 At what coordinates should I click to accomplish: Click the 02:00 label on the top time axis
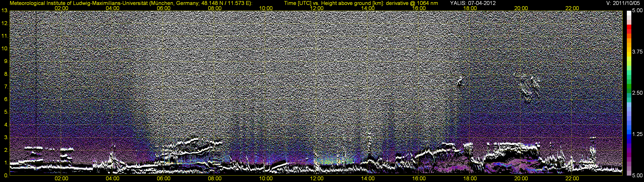61,8
